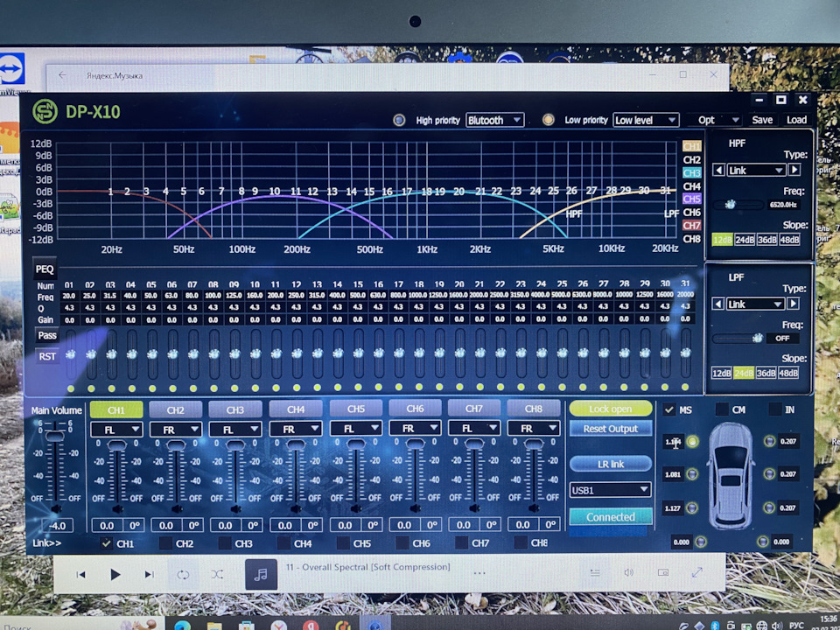Open the CH2 FR output dropdown
The height and width of the screenshot is (630, 840).
[176, 429]
